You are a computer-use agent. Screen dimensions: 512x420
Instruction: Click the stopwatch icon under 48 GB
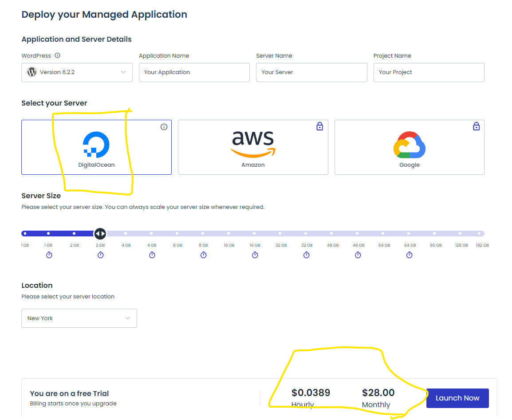tap(358, 255)
